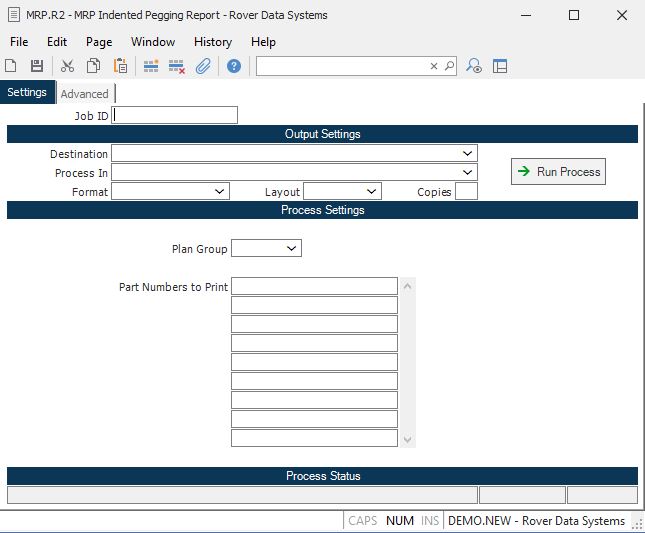Open attachments with paperclip icon
The image size is (645, 533).
tap(203, 66)
